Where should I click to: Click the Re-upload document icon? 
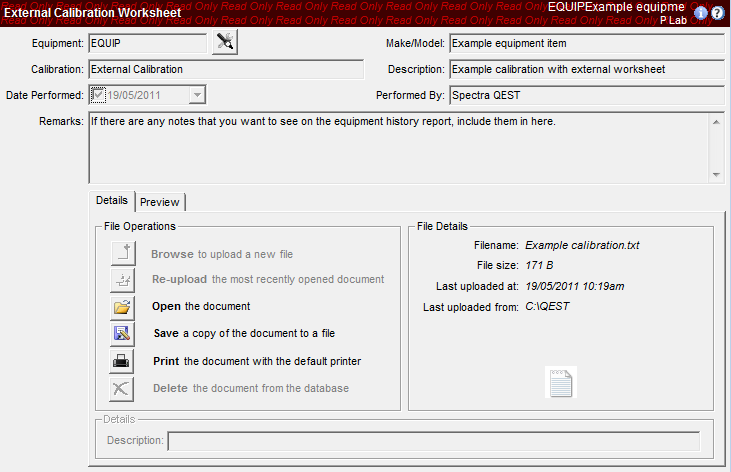(x=122, y=280)
